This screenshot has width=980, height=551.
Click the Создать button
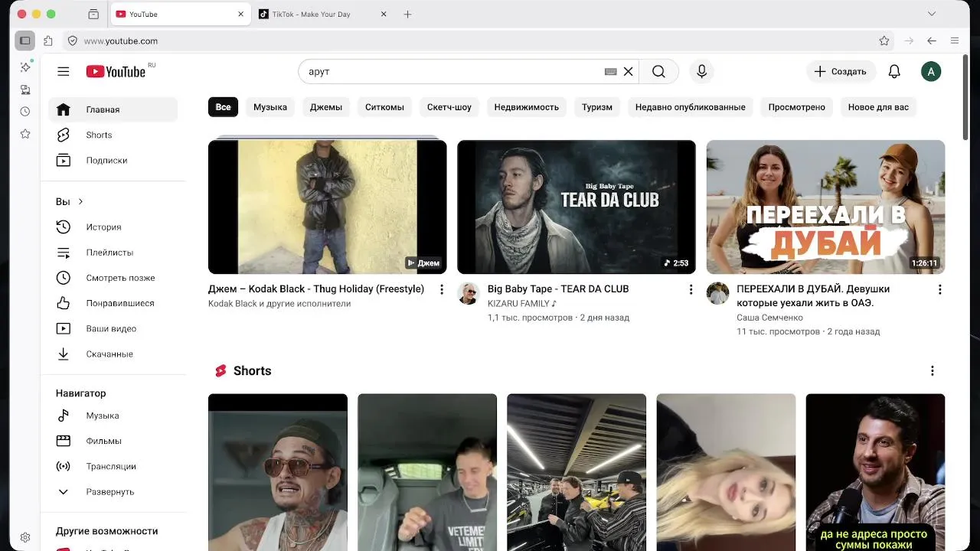[840, 71]
